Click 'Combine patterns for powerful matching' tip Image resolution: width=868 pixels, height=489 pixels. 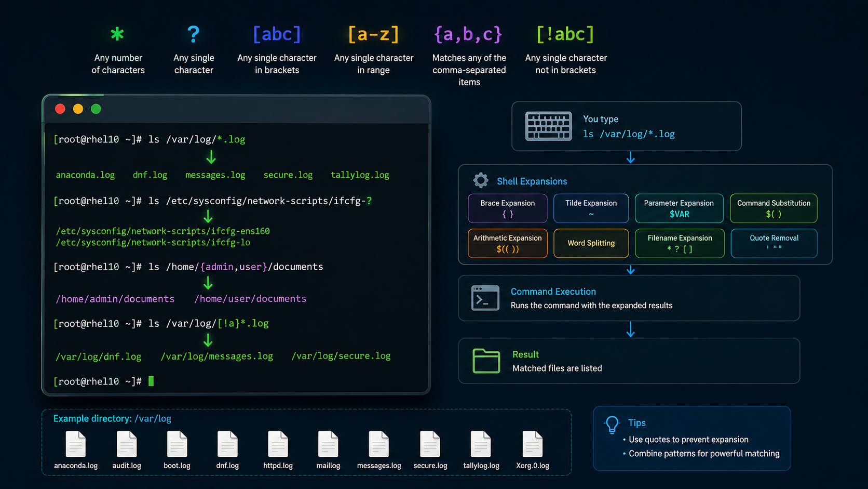(704, 454)
